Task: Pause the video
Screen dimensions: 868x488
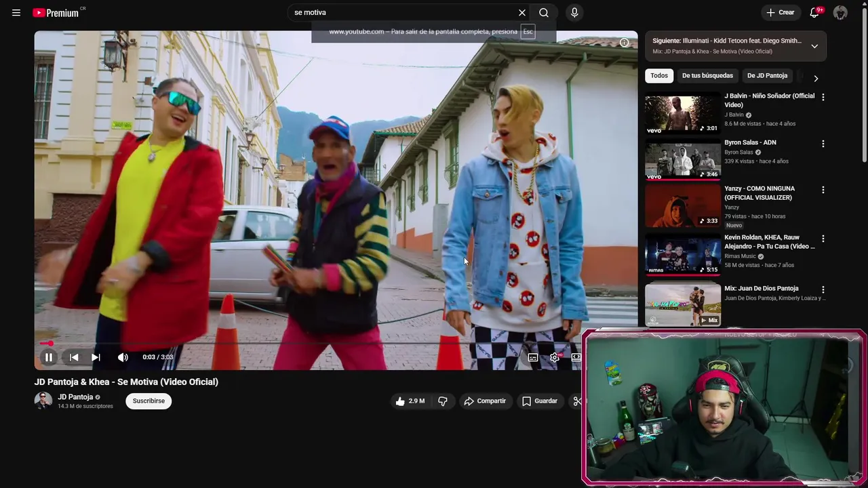Action: (x=49, y=357)
